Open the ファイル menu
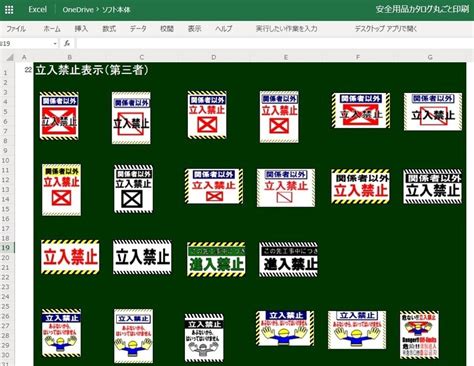 coord(16,29)
